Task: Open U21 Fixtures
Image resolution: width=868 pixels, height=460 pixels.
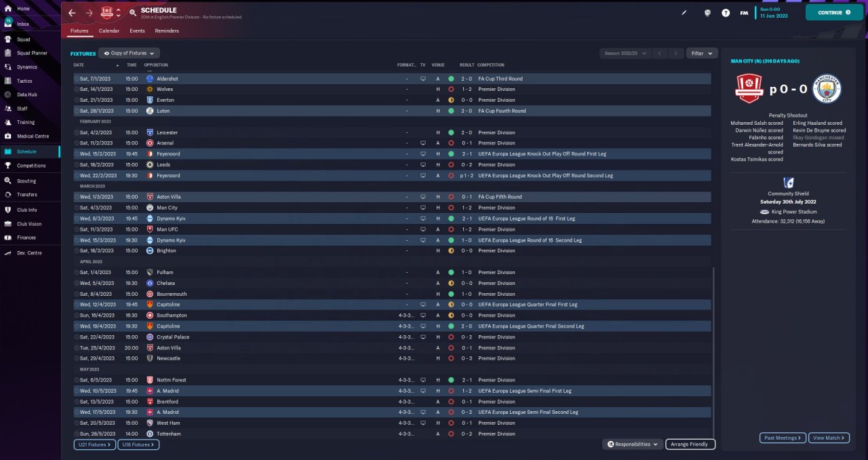Action: [x=94, y=444]
